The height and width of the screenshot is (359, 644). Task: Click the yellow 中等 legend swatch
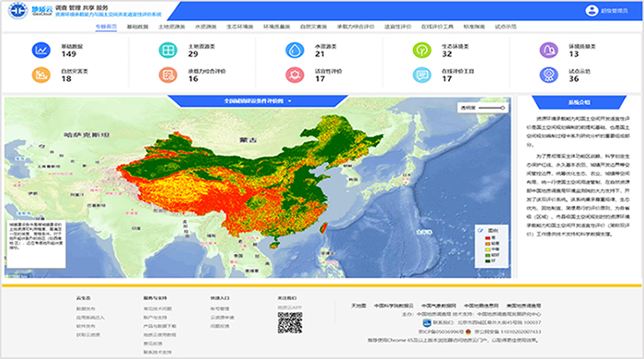point(488,249)
